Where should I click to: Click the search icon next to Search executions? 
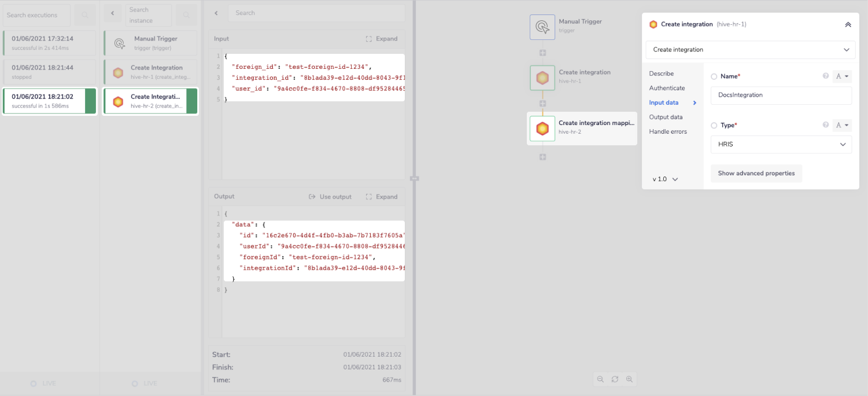pos(85,15)
